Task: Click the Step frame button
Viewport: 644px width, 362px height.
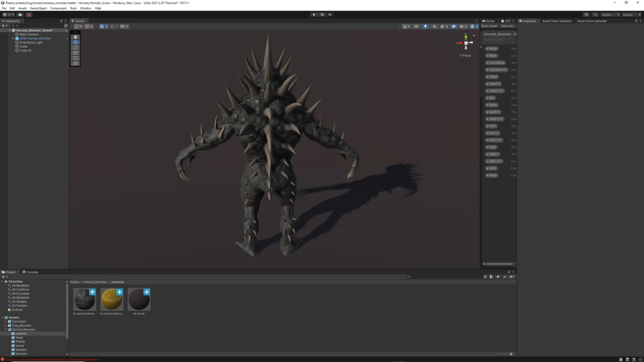Action: point(330,14)
